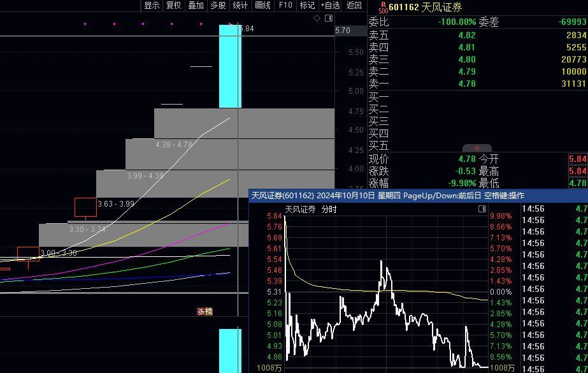Click the 0.00% baseline label on intraday axis
This screenshot has width=588, height=373.
pos(501,292)
